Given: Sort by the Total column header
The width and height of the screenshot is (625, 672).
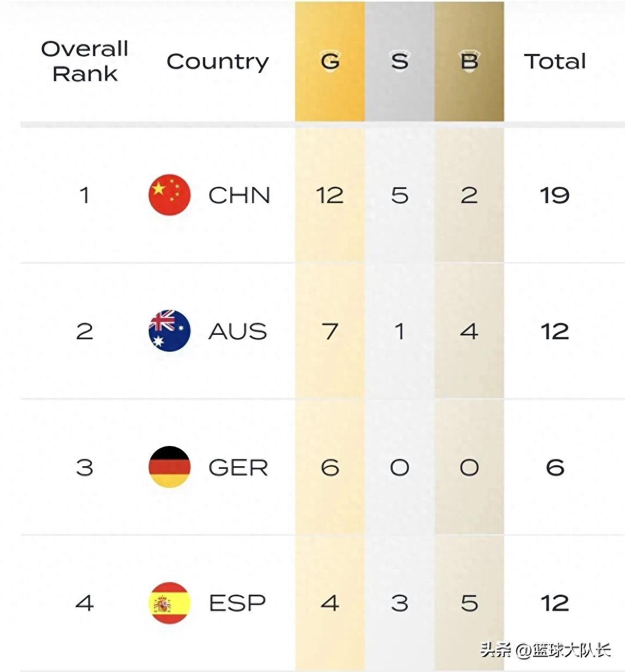Looking at the screenshot, I should point(555,61).
